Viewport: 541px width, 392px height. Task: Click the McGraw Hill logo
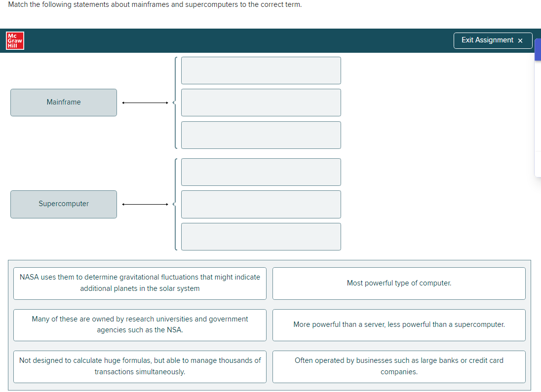click(15, 40)
